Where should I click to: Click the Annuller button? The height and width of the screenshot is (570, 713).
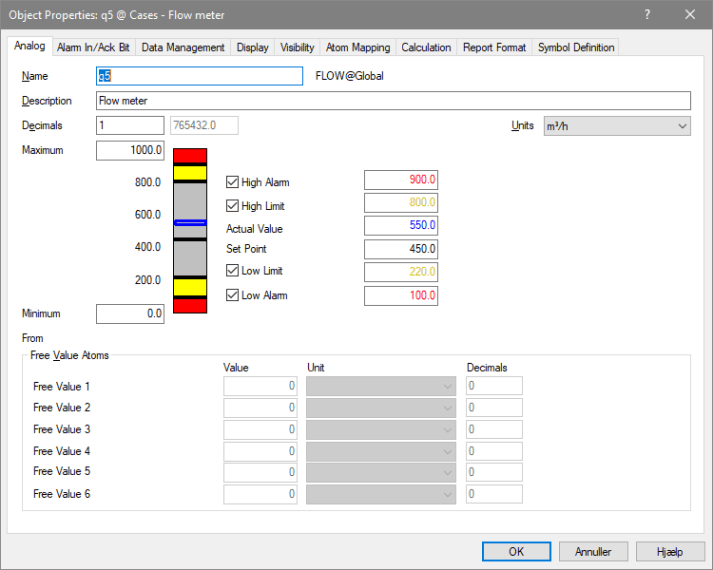point(593,551)
